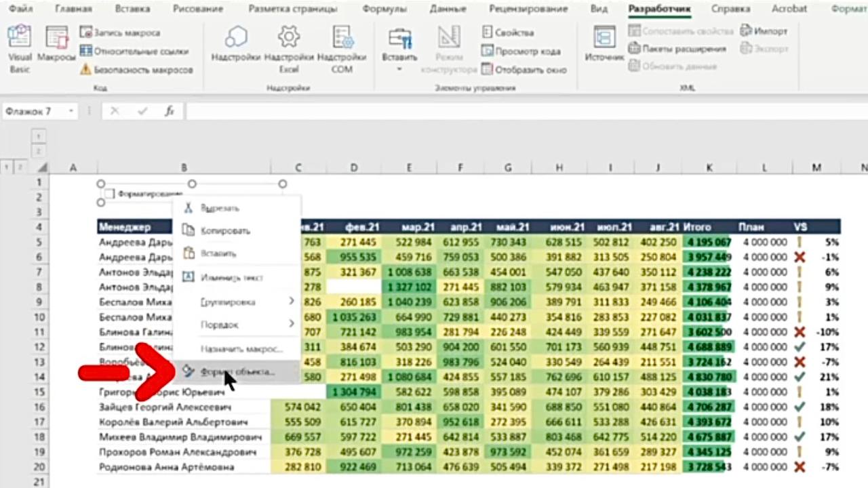This screenshot has width=868, height=488.
Task: Click Просмотр кода
Action: coord(521,51)
